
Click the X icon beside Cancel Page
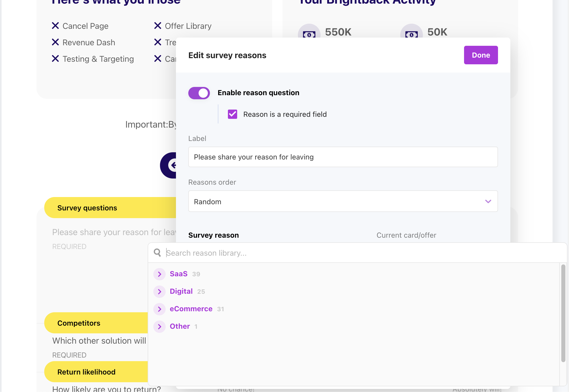coord(55,26)
